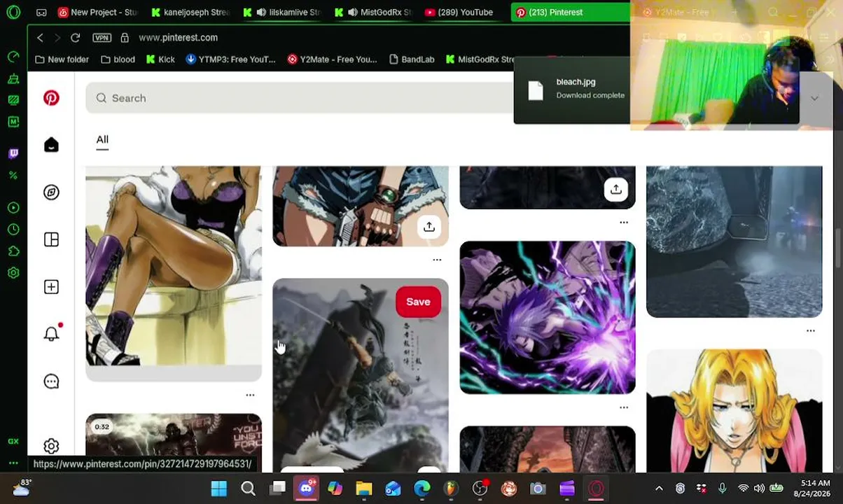This screenshot has height=504, width=843.
Task: Open Windows Start menu
Action: pyautogui.click(x=218, y=489)
